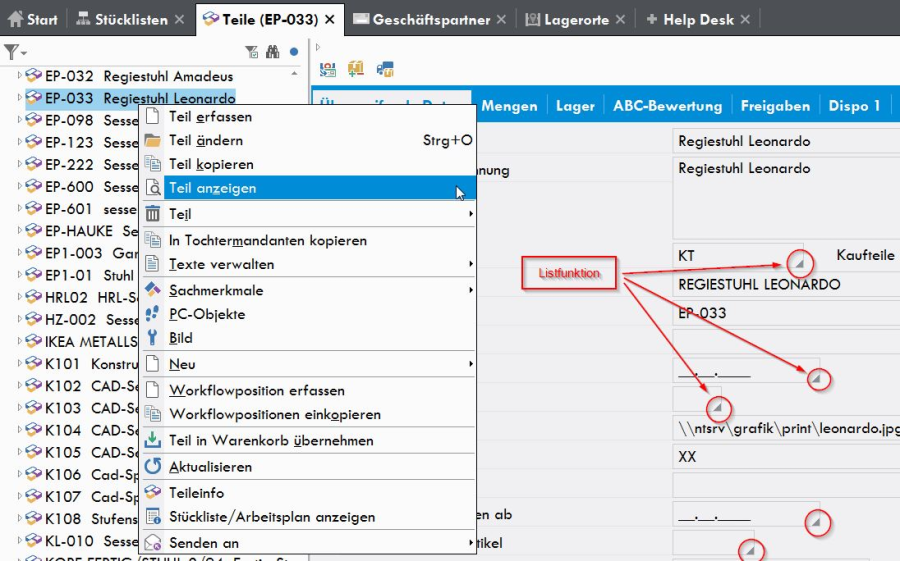
Task: Choose Teil in Warenkorb übernehmen
Action: click(x=308, y=440)
